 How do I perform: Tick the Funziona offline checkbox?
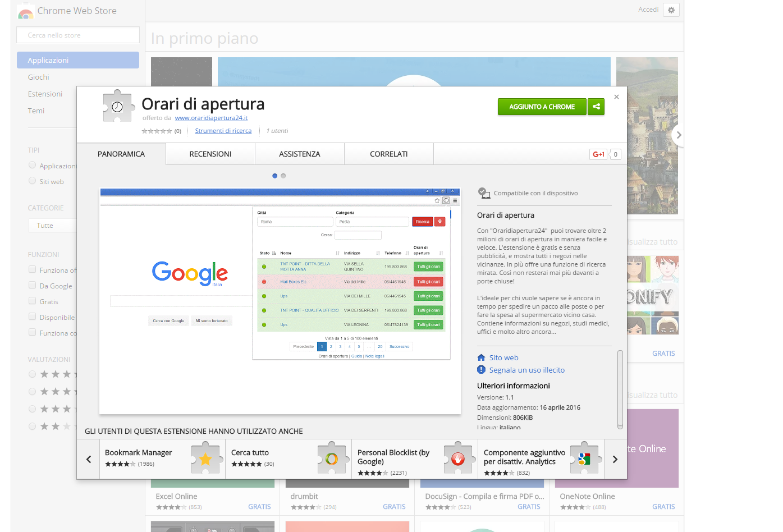pyautogui.click(x=32, y=269)
